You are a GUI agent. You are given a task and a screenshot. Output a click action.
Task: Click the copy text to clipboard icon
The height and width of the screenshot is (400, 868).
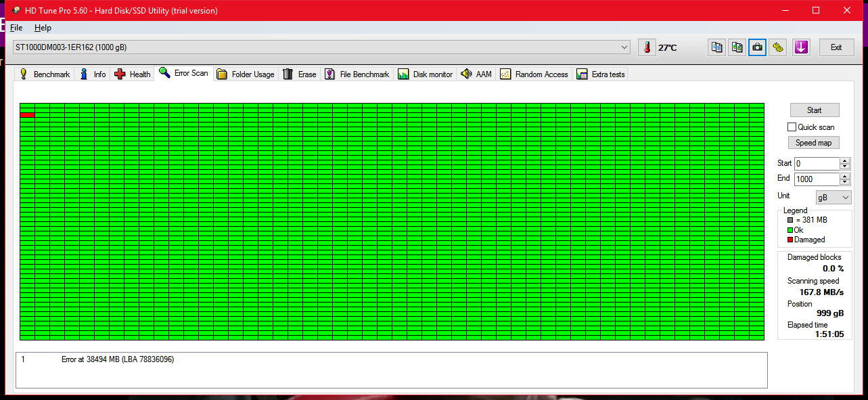coord(716,47)
